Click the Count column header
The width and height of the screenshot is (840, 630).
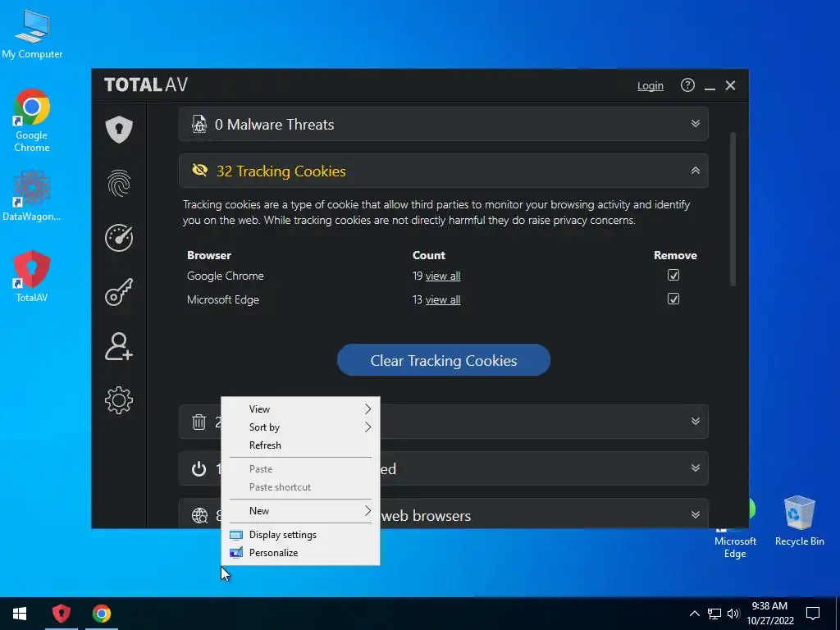(x=428, y=256)
